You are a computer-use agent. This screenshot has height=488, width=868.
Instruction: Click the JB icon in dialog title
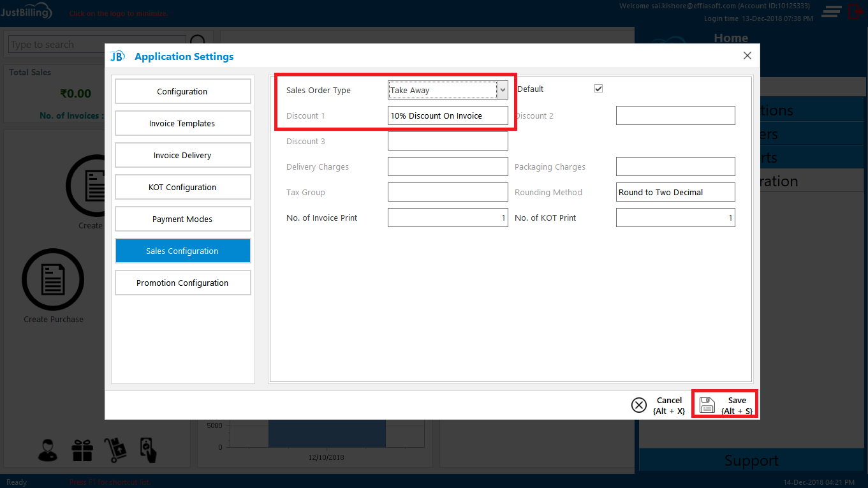[x=117, y=56]
